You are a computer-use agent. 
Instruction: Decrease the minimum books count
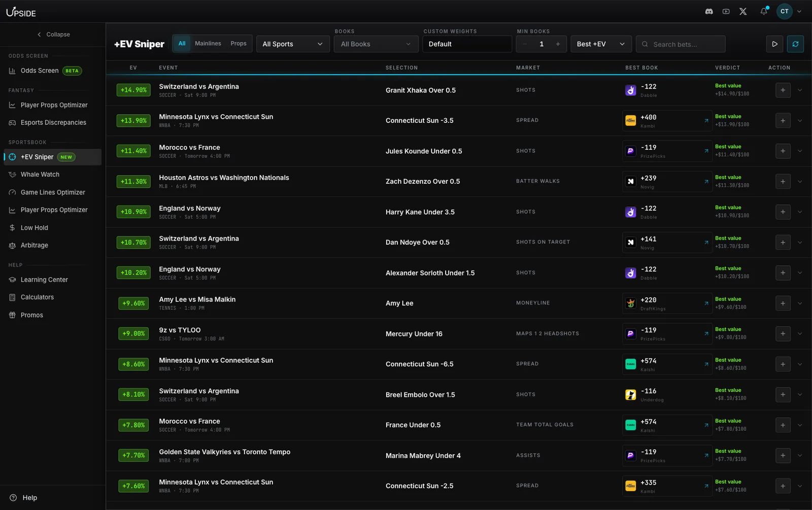point(525,44)
